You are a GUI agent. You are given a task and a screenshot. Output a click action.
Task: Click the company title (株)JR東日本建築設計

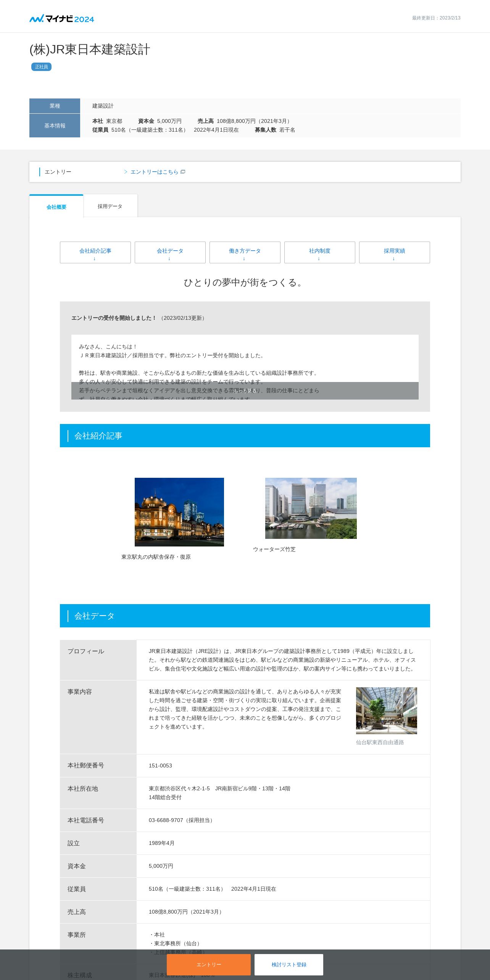pos(90,50)
